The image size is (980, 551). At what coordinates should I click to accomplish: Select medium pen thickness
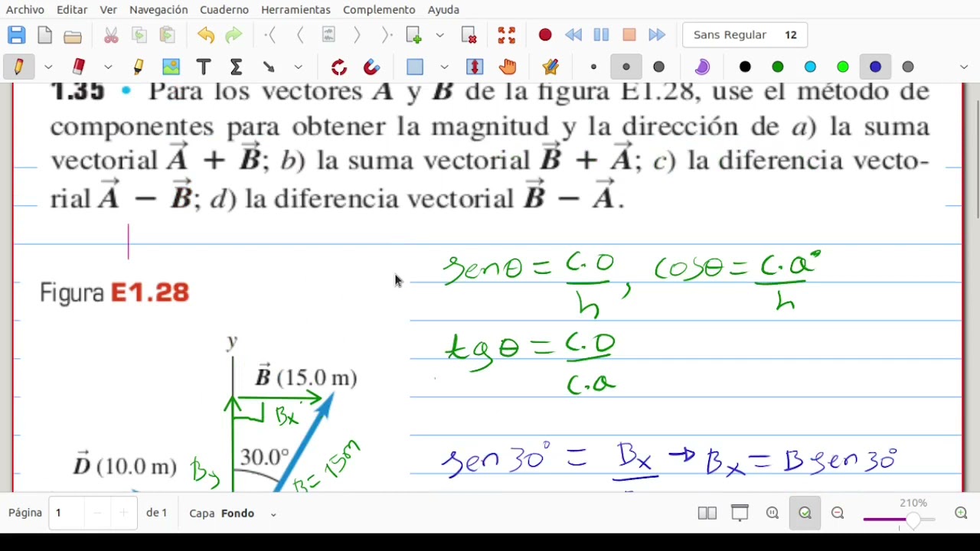626,67
